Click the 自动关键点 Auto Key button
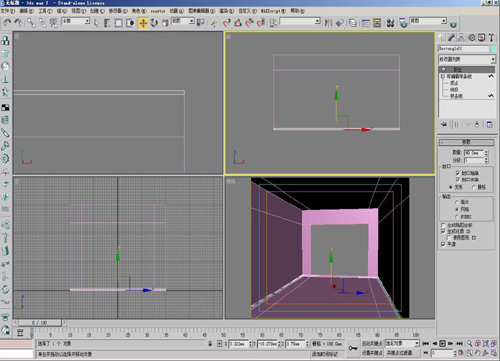Screen dimensions: 500x361 [372, 343]
